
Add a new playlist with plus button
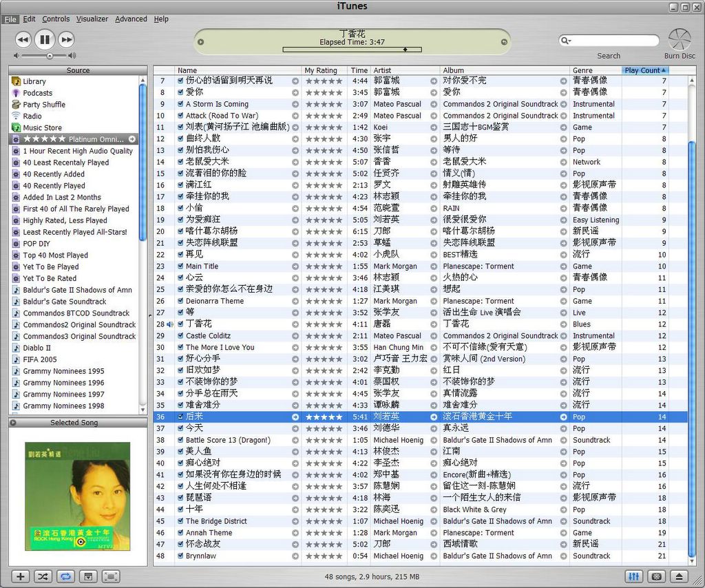click(20, 576)
